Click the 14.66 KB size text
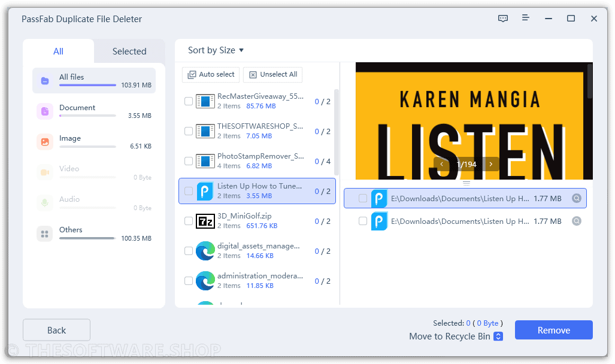Viewport: 615px width, 364px height. (260, 256)
